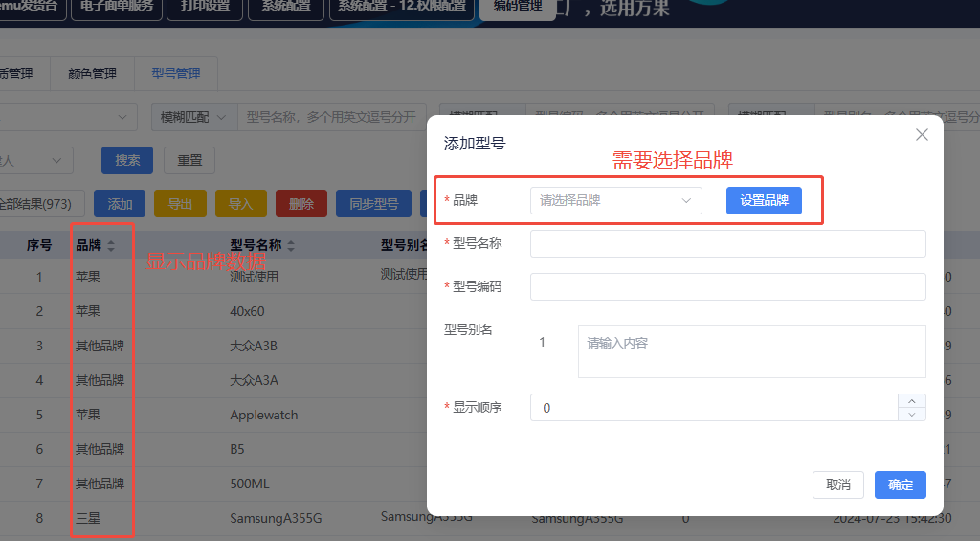The height and width of the screenshot is (541, 980).
Task: Open the 打印设置 top tab
Action: (205, 6)
